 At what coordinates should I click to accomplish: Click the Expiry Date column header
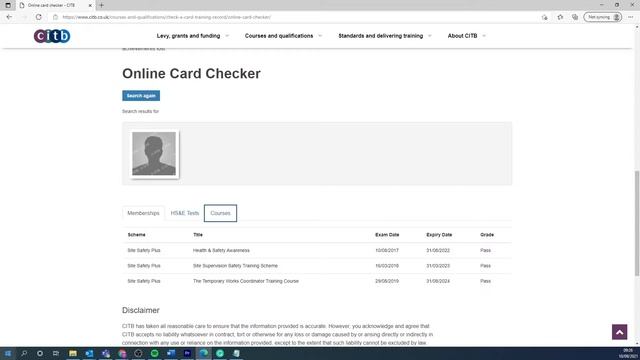(439, 235)
